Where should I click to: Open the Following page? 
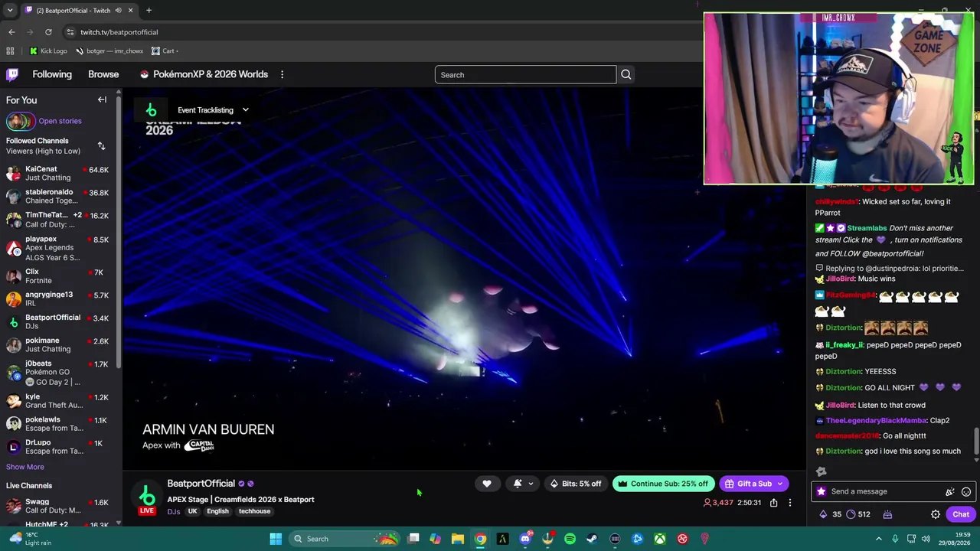(52, 74)
